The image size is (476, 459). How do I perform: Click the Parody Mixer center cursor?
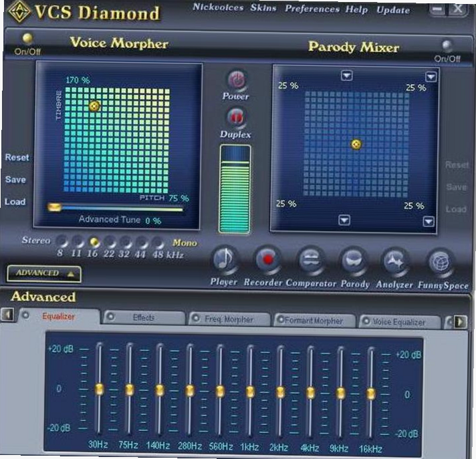pos(356,144)
